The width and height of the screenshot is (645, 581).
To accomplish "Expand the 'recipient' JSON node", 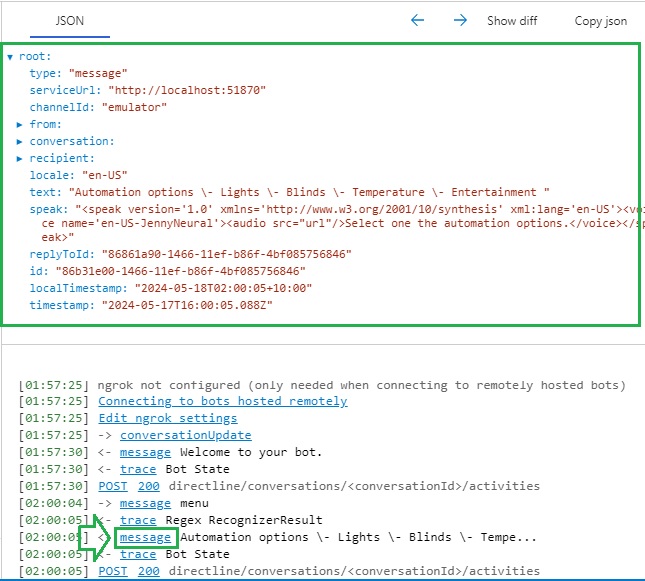I will (20, 159).
